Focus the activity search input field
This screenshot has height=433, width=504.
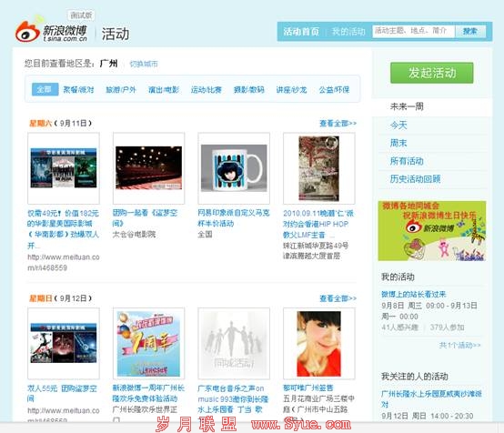coord(413,32)
